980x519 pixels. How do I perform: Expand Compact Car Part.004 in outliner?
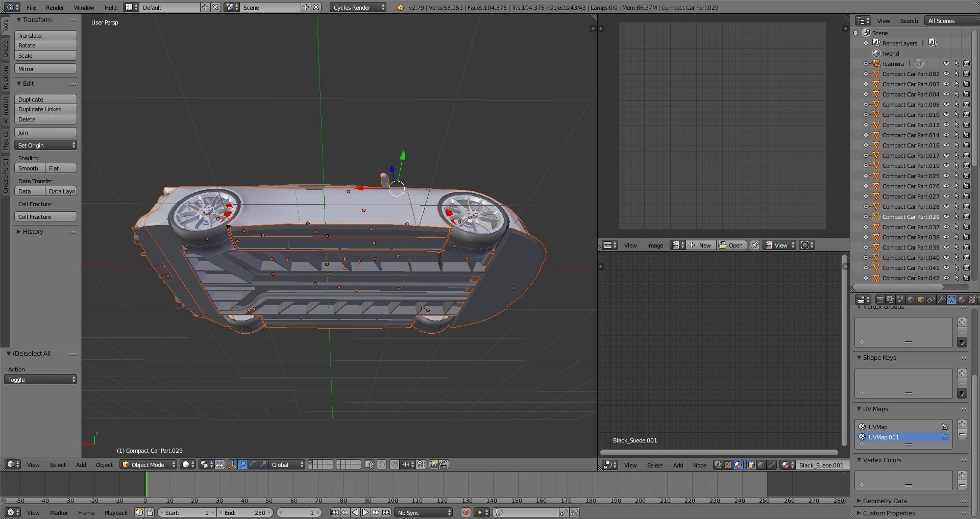(866, 94)
